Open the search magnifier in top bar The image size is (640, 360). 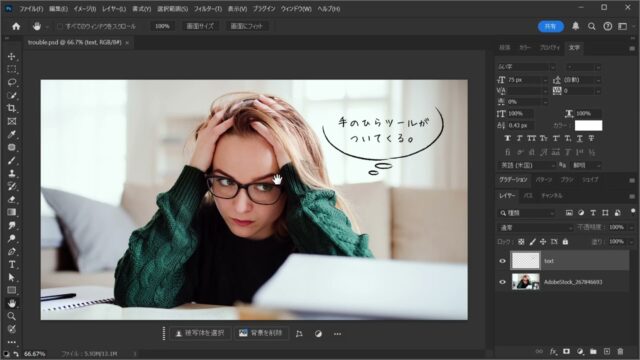(591, 26)
